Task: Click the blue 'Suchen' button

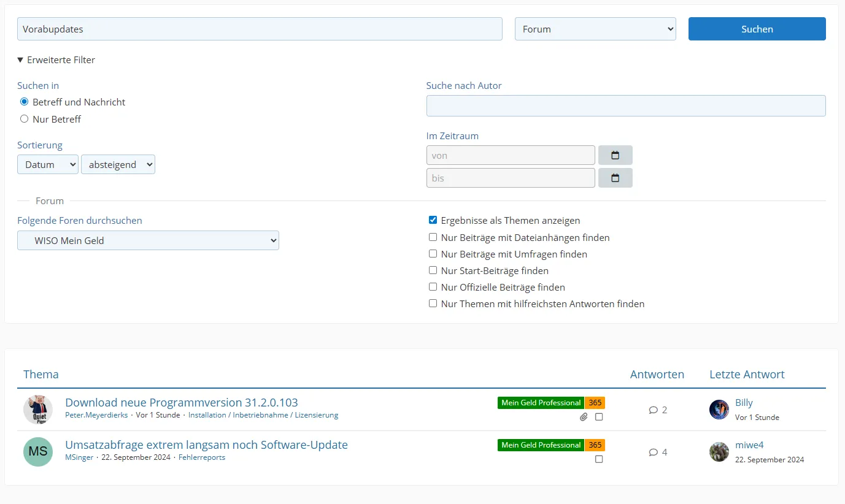Action: pyautogui.click(x=757, y=29)
